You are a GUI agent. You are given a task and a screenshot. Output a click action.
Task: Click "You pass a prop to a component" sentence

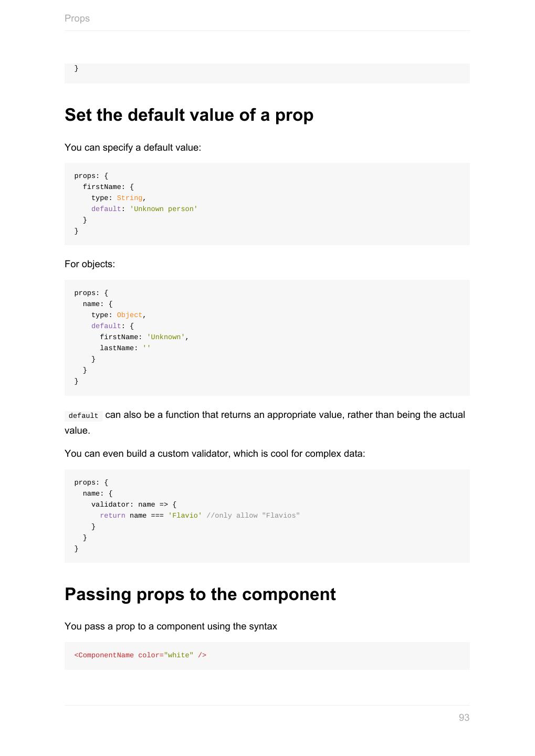[x=171, y=626]
